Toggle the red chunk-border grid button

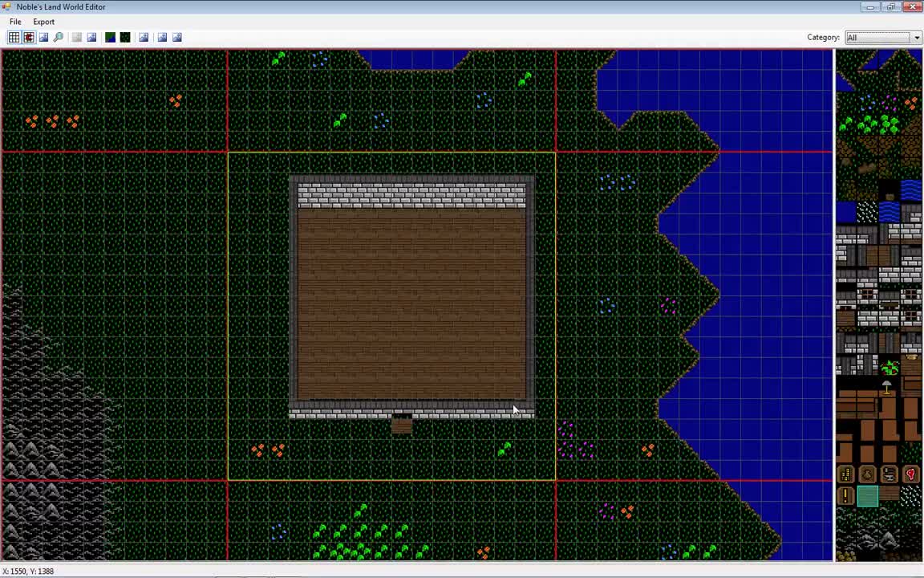tap(29, 37)
